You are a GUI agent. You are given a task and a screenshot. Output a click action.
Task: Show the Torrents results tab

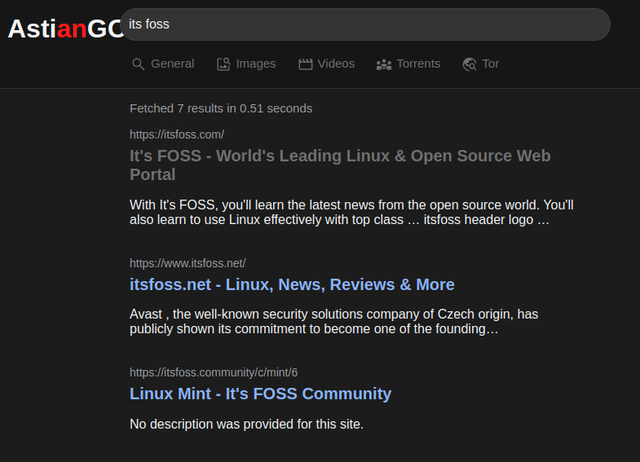pos(417,64)
